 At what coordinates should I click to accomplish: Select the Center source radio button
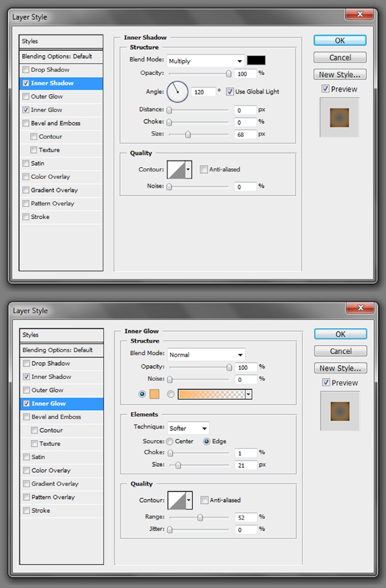170,441
